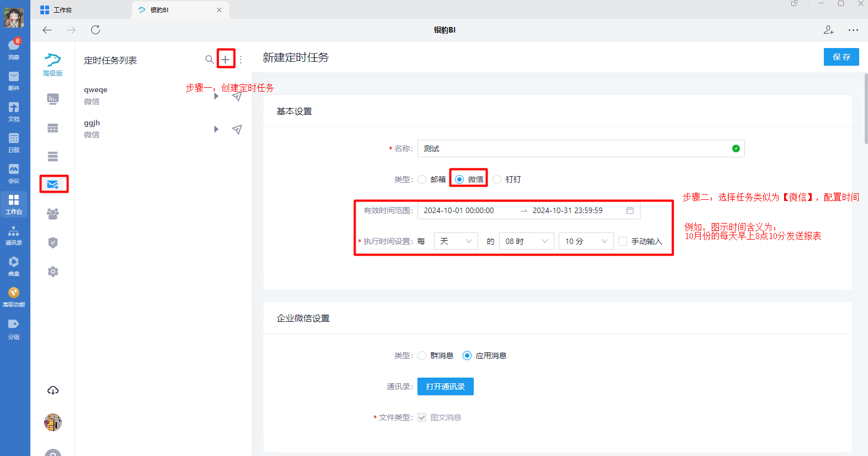The height and width of the screenshot is (456, 868).
Task: Enable the 手动输入 checkbox
Action: [623, 241]
